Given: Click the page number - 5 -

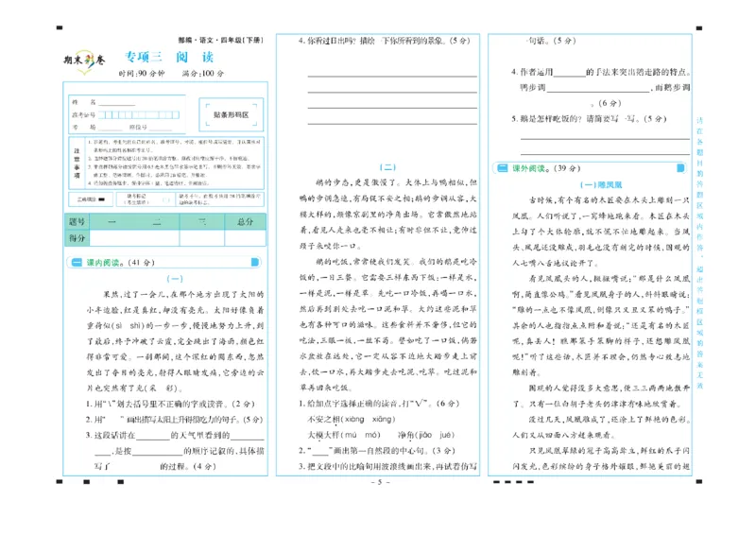Looking at the screenshot, I should 381,482.
